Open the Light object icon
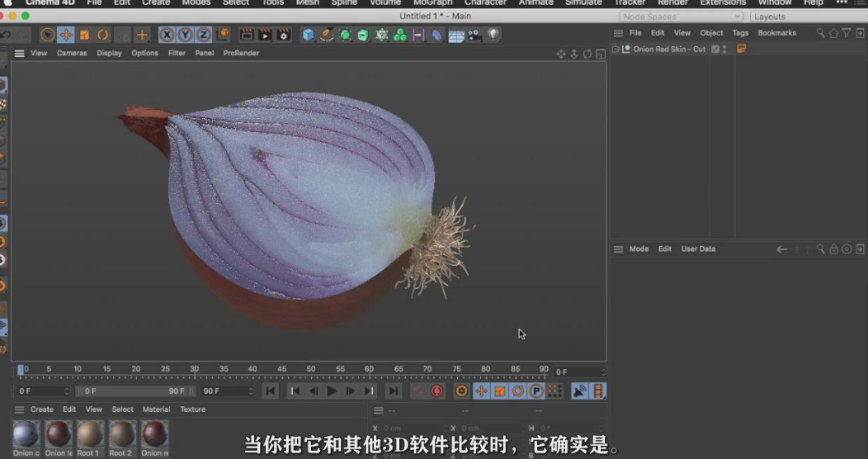This screenshot has height=459, width=868. pyautogui.click(x=493, y=35)
